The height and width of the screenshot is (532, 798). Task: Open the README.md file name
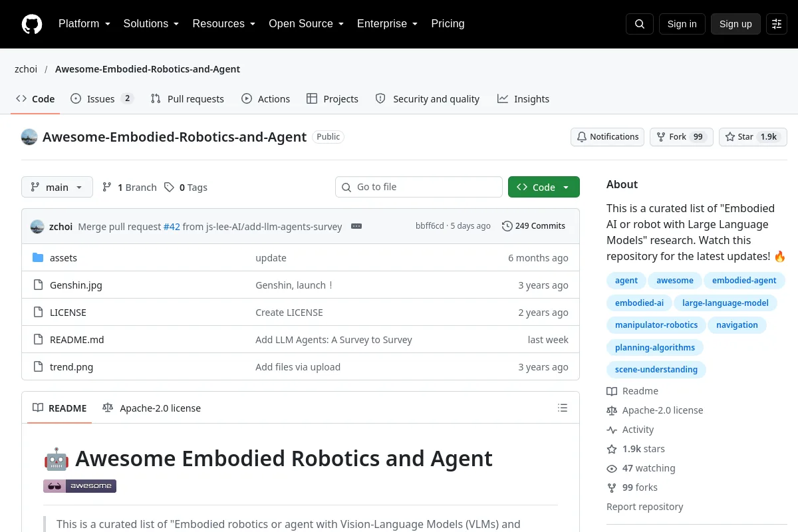[x=77, y=340]
